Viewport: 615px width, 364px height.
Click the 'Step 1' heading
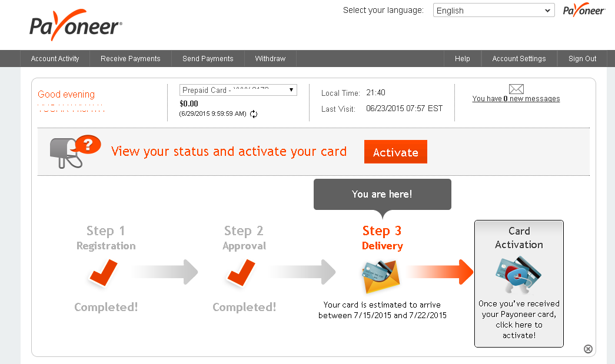coord(106,231)
